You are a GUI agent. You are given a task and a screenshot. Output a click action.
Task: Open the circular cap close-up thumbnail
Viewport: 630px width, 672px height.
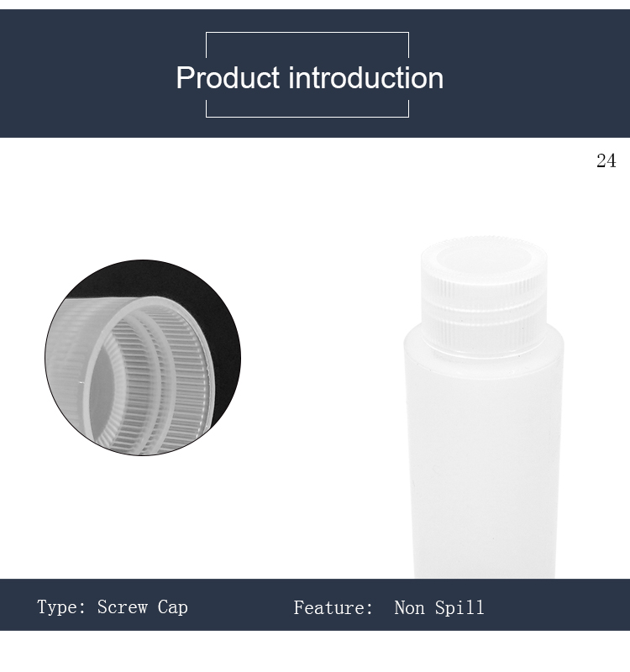click(143, 358)
